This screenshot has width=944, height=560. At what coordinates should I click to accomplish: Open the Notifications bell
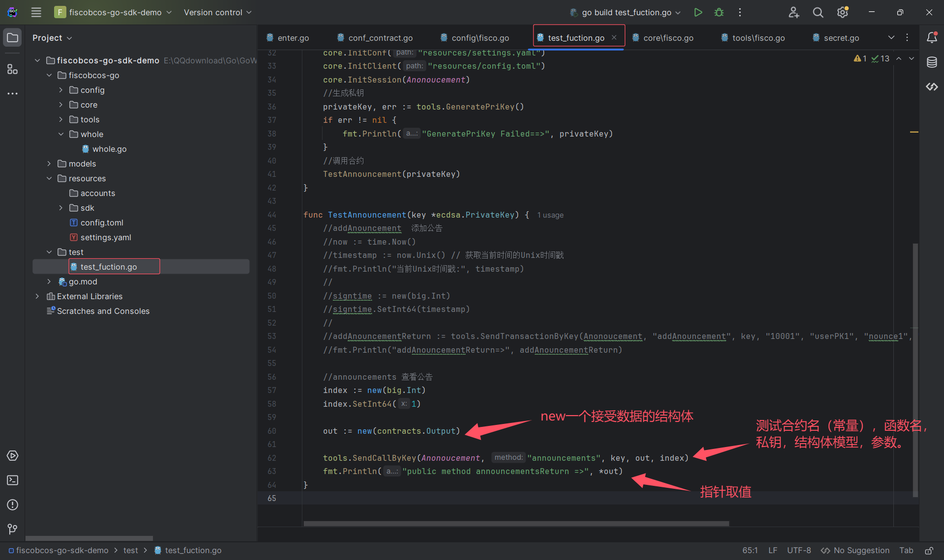pos(932,38)
